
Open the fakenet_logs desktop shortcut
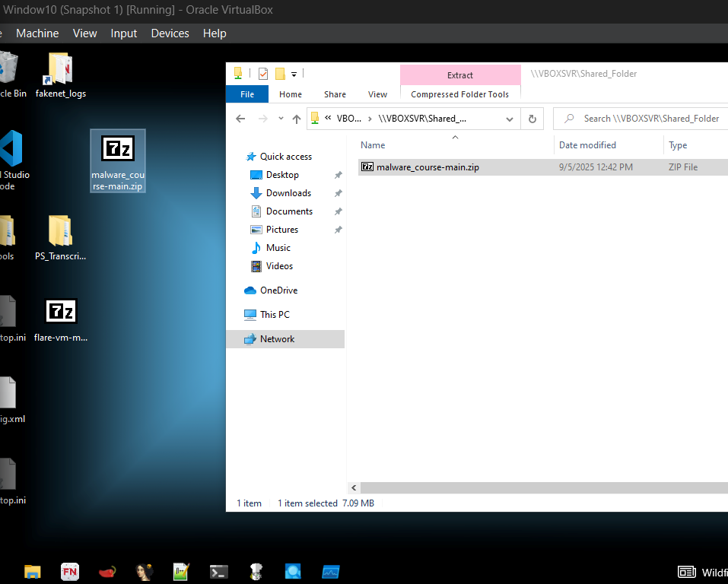click(60, 75)
